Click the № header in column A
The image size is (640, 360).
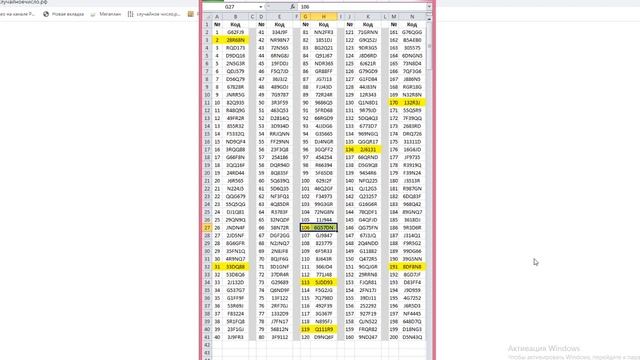tap(217, 24)
